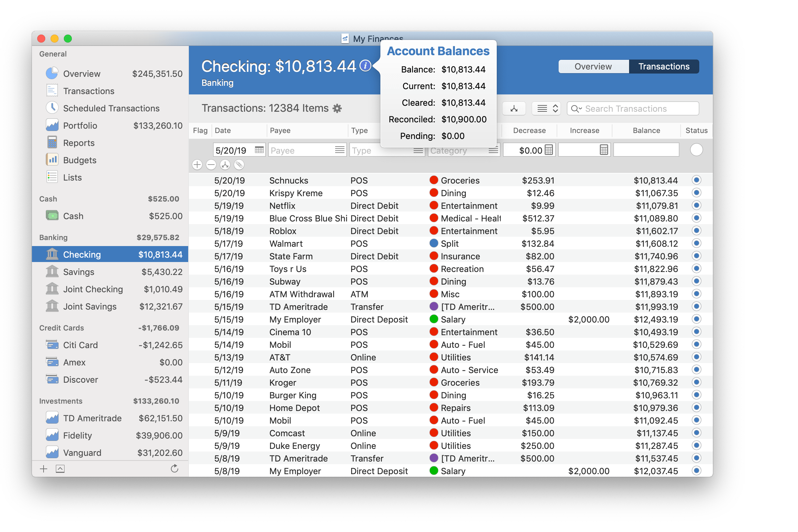Select the Discover credit card account
The image size is (798, 532).
pos(110,379)
